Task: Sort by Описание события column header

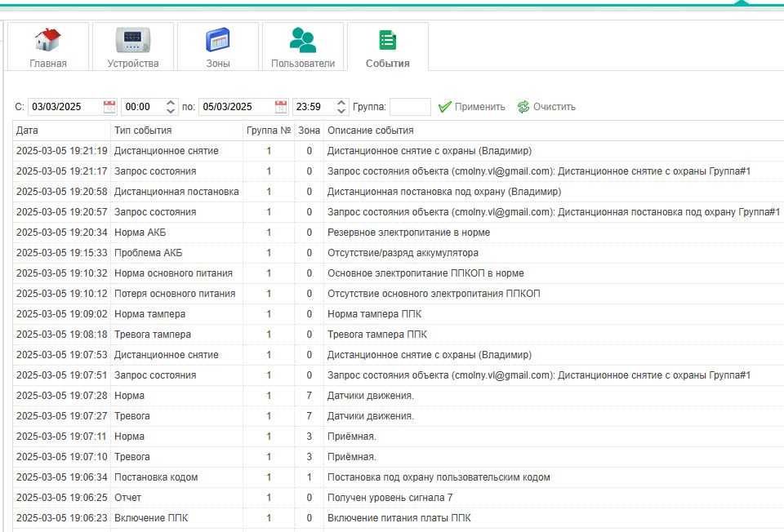Action: (554, 131)
